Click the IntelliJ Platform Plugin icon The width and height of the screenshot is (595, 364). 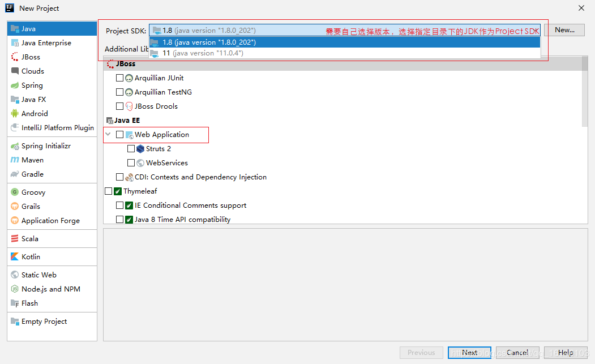click(x=15, y=127)
